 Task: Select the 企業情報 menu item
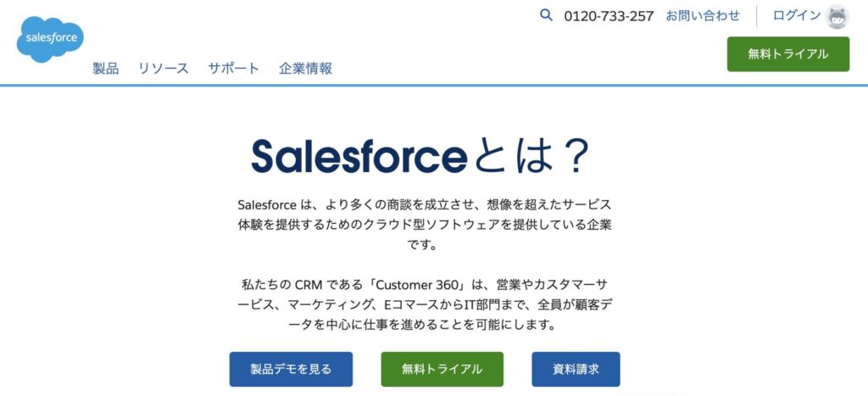[305, 69]
